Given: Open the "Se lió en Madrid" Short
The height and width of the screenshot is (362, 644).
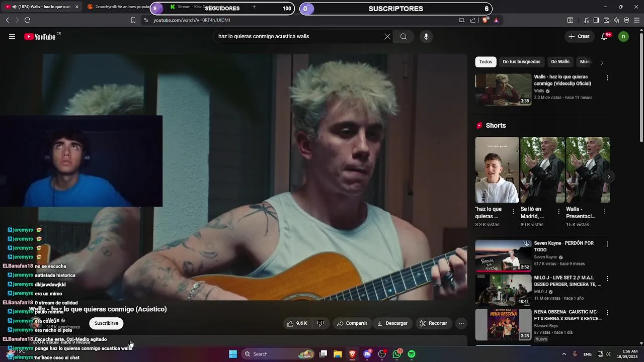Looking at the screenshot, I should coord(542,170).
